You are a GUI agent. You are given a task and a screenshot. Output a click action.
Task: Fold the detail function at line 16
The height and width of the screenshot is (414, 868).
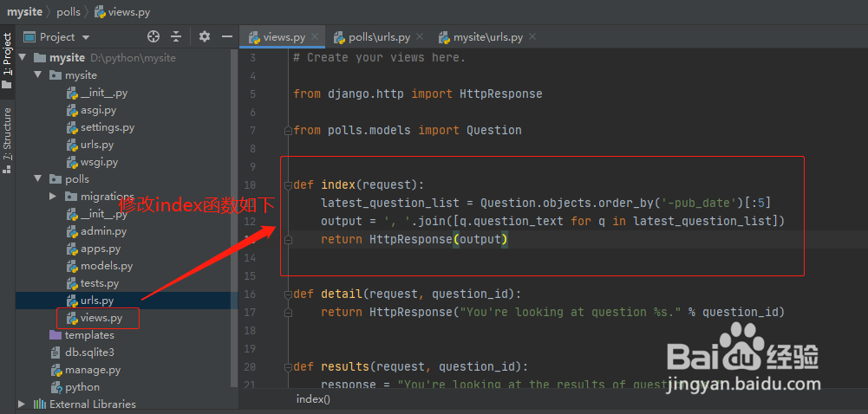287,294
